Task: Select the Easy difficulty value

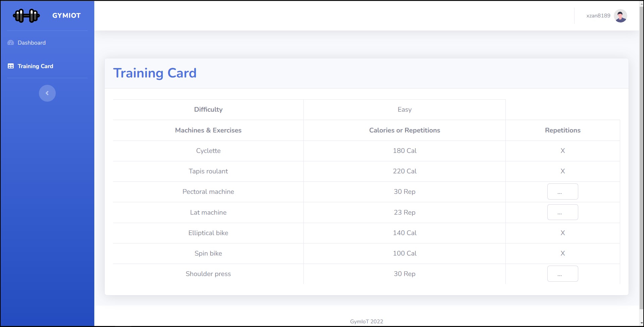Action: [x=404, y=109]
